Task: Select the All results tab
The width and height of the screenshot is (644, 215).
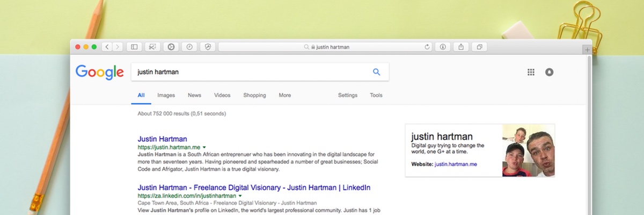Action: tap(141, 95)
